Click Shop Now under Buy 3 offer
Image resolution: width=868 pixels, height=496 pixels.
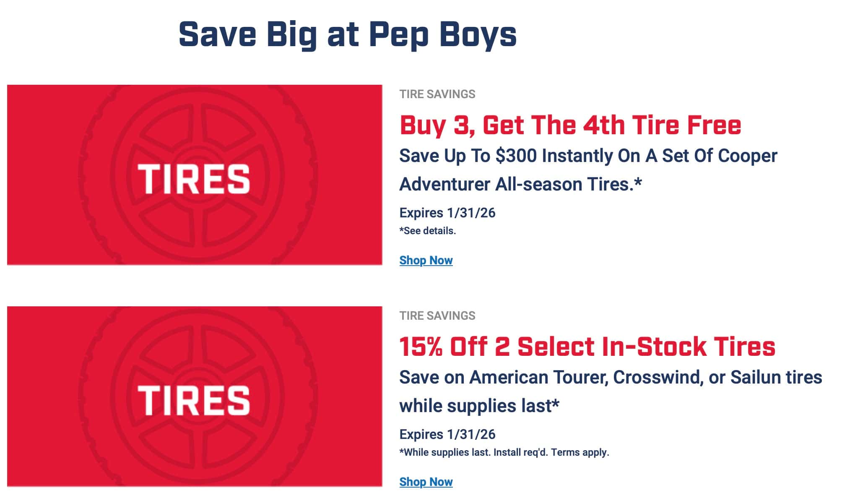click(426, 260)
